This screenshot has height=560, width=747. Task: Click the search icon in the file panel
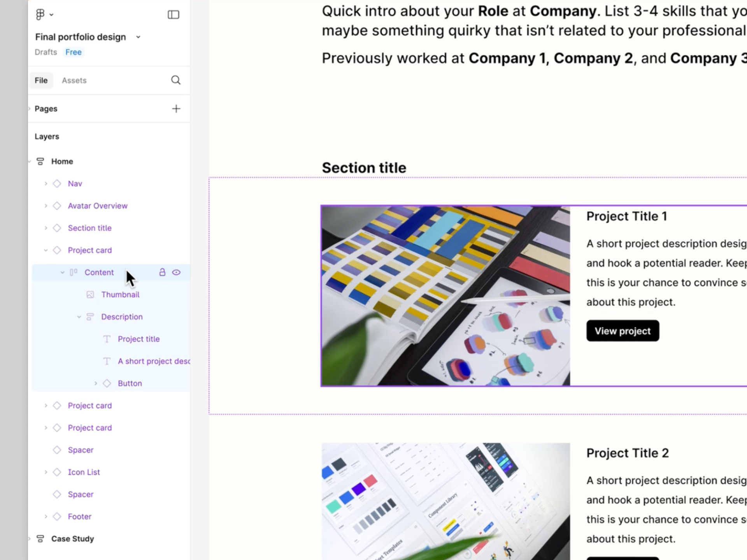click(176, 80)
